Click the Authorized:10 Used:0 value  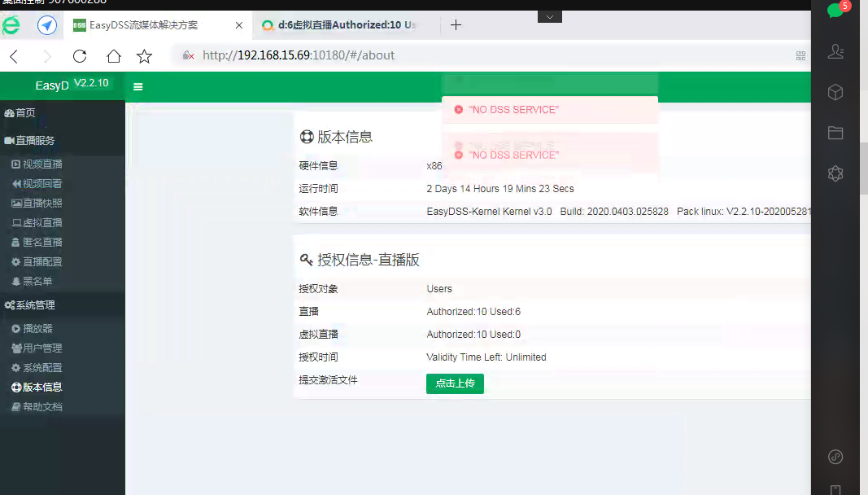tap(473, 335)
